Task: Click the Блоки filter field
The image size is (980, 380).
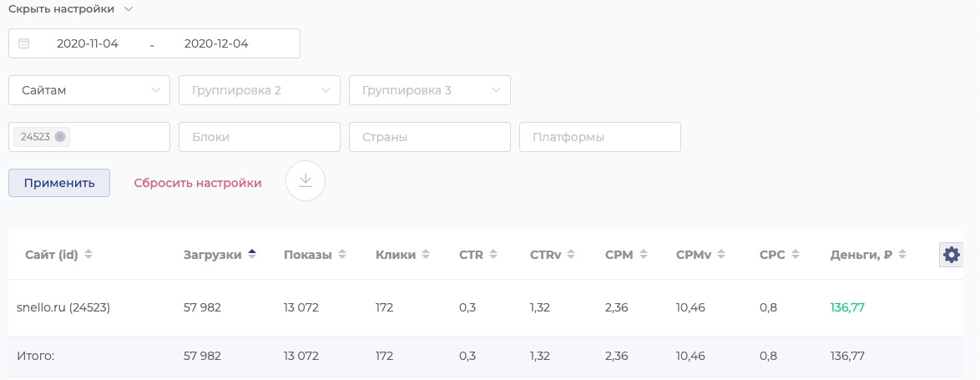Action: (x=260, y=137)
